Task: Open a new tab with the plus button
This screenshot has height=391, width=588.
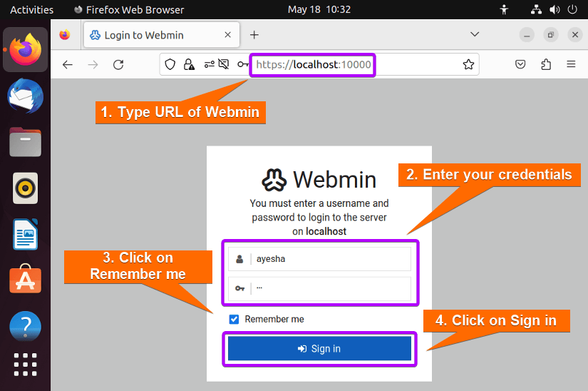Action: pos(254,35)
